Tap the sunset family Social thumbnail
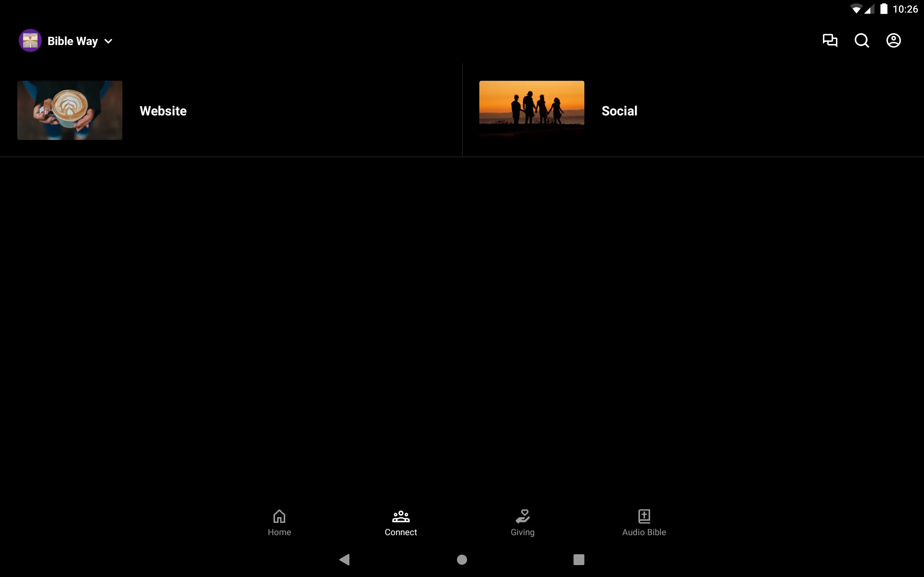The width and height of the screenshot is (924, 577). (532, 110)
